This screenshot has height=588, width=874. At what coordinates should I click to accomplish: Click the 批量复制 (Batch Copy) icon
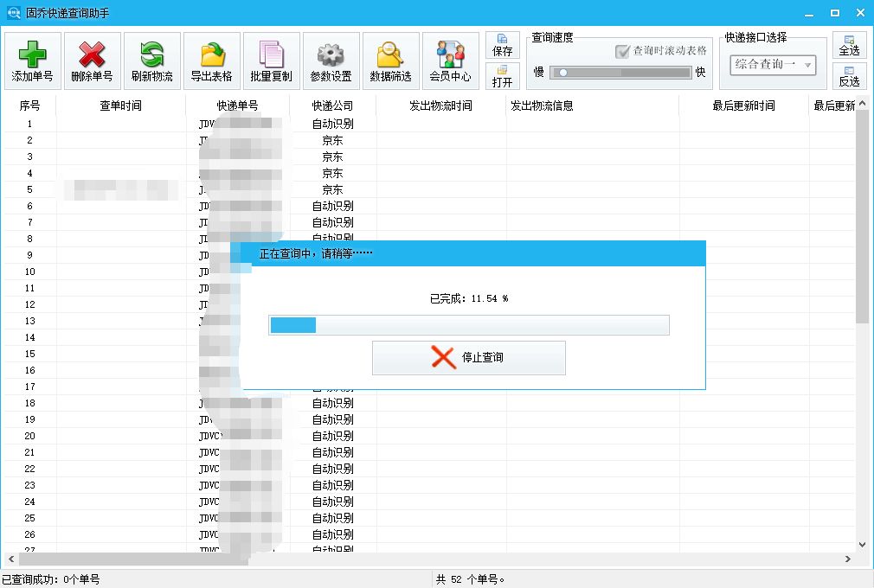271,59
